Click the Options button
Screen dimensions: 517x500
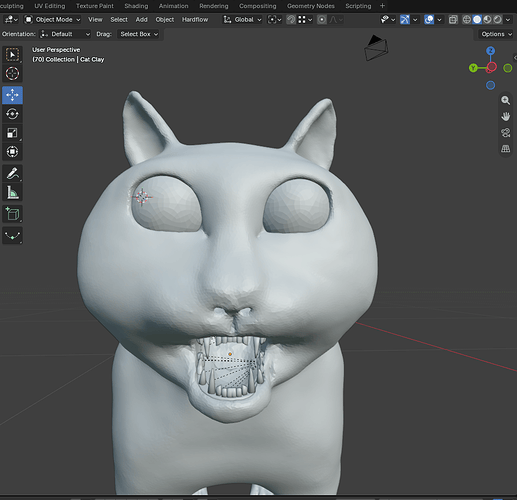click(x=495, y=34)
